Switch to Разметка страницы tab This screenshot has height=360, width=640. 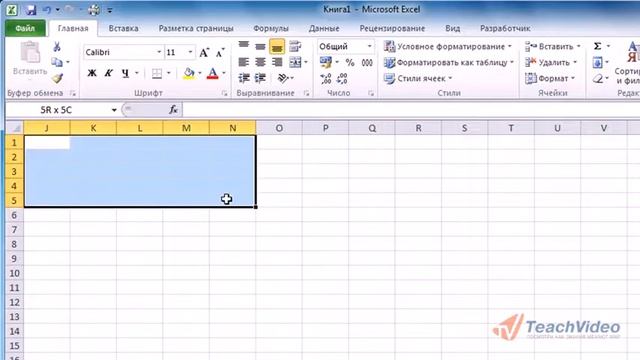pos(196,28)
